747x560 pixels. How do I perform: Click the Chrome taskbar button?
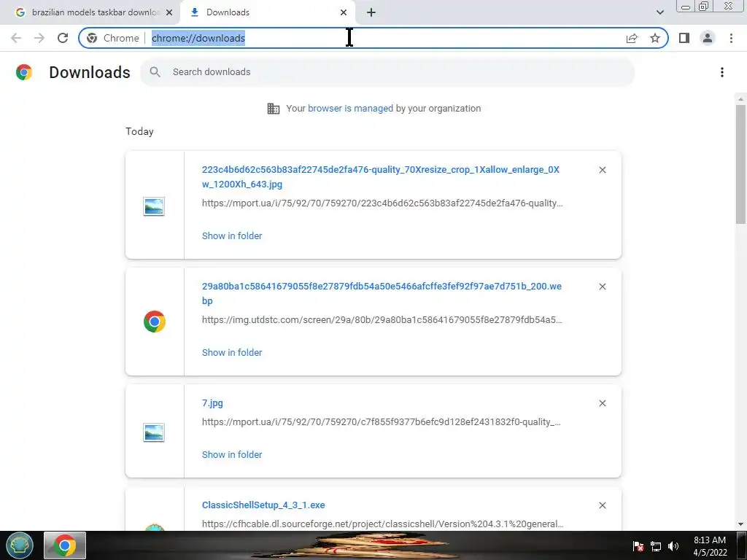click(65, 545)
